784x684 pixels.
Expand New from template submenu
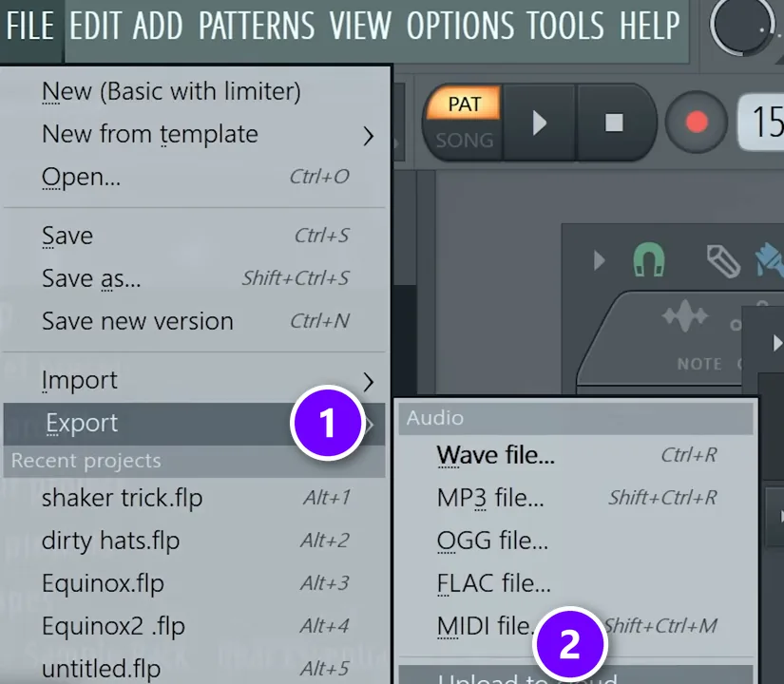pyautogui.click(x=195, y=134)
